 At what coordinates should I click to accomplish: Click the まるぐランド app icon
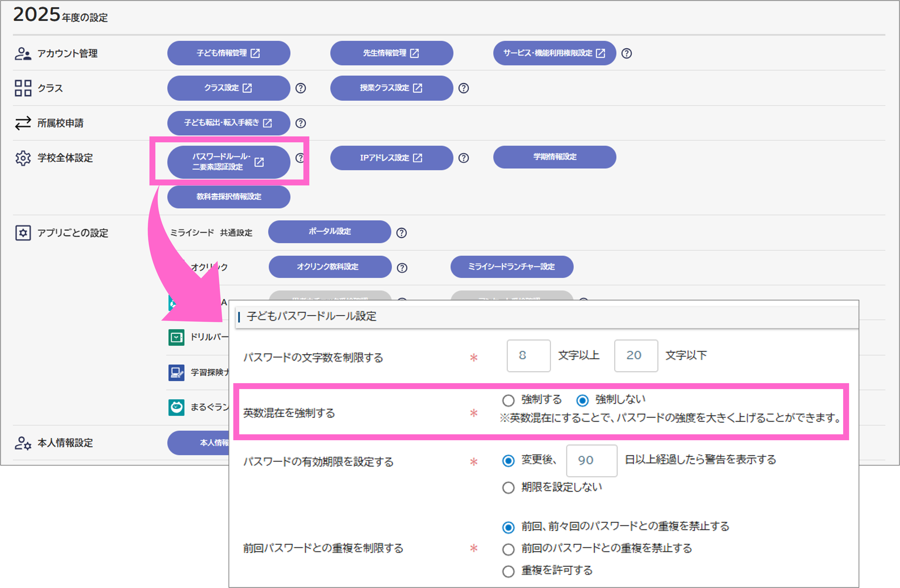176,407
